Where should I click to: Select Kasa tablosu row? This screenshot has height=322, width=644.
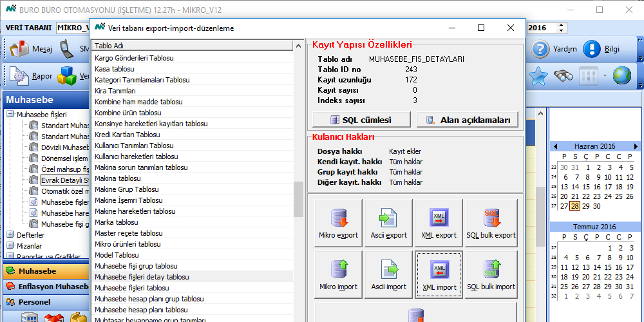[x=193, y=69]
